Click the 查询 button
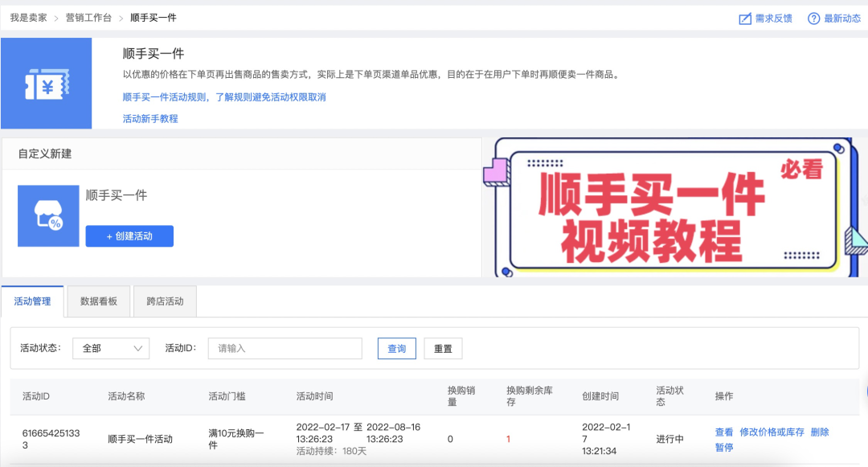Image resolution: width=868 pixels, height=467 pixels. tap(396, 348)
